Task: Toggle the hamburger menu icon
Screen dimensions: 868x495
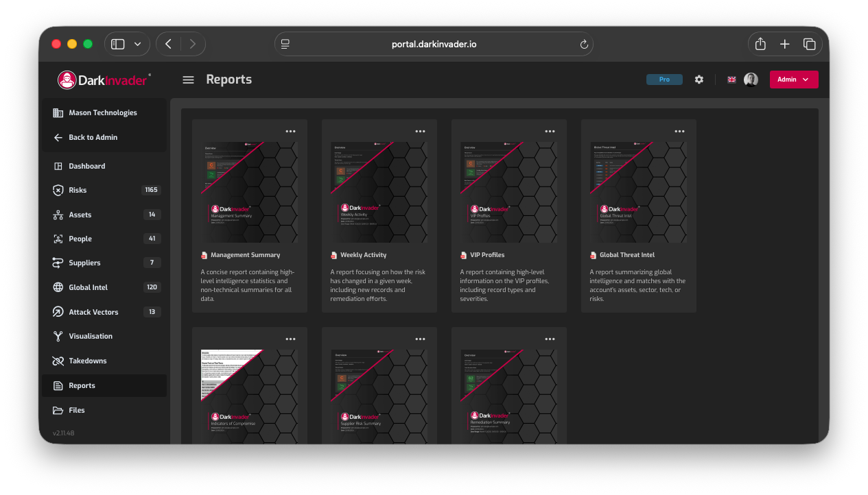Action: tap(188, 80)
